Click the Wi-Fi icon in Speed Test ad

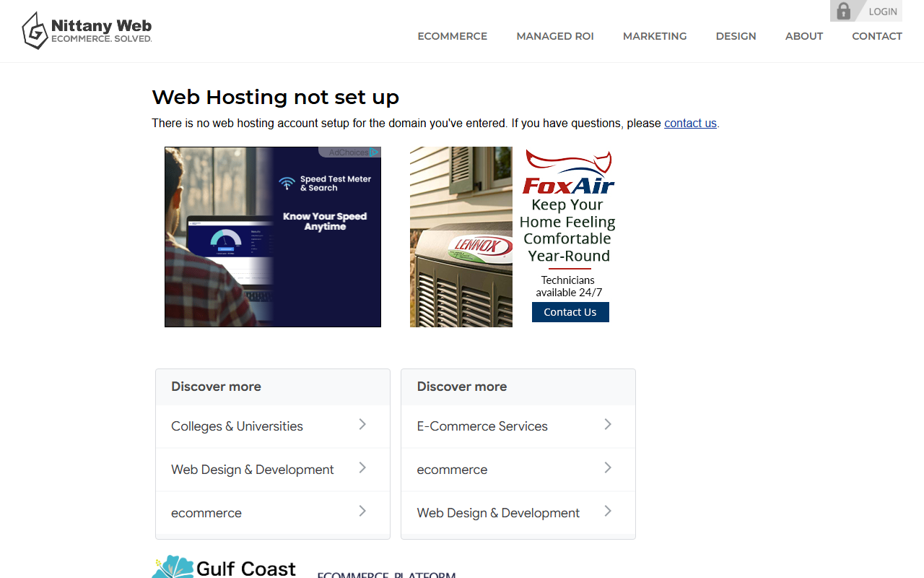[x=287, y=184]
